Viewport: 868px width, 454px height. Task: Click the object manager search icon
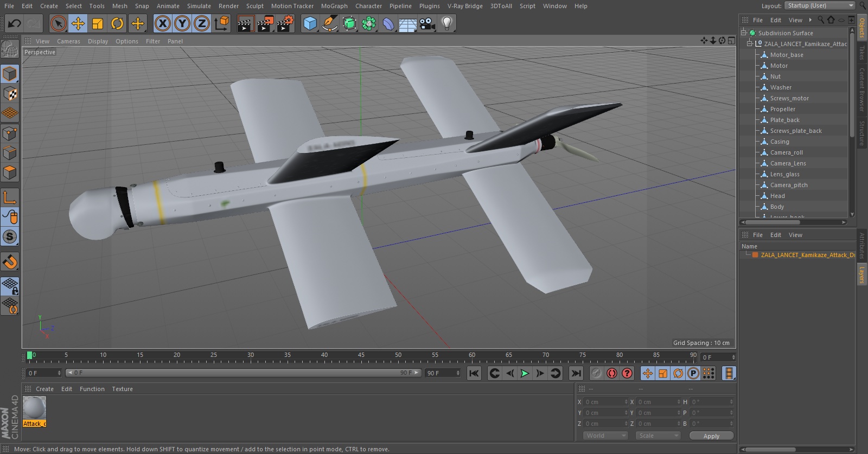(821, 20)
